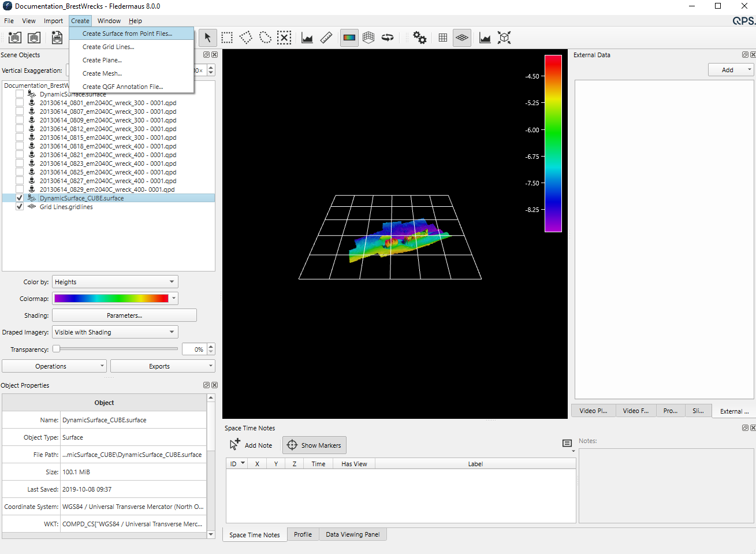
Task: Expand the Draped Imagery dropdown
Action: point(115,332)
